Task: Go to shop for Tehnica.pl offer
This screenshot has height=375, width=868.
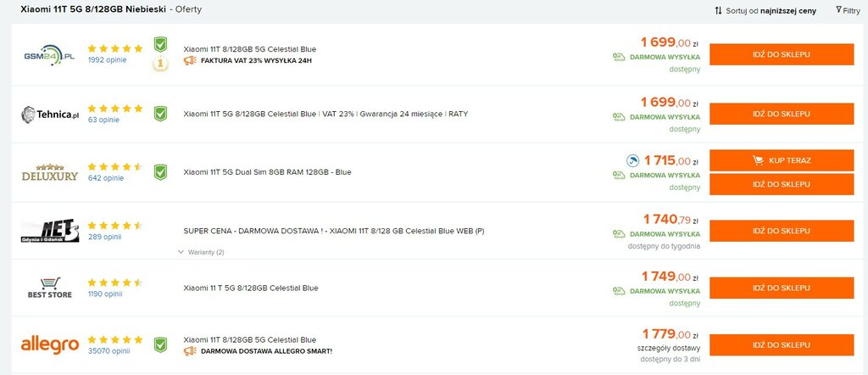Action: point(782,114)
